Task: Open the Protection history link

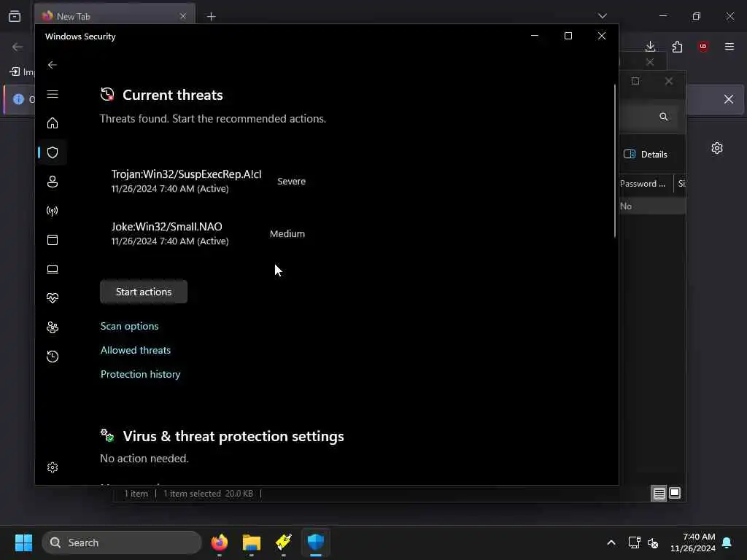Action: (141, 374)
